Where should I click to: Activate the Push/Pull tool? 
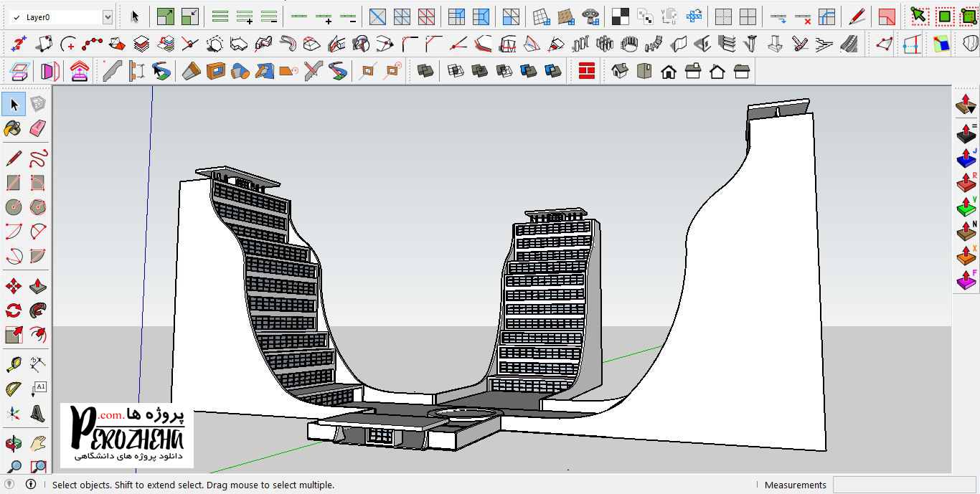point(38,287)
